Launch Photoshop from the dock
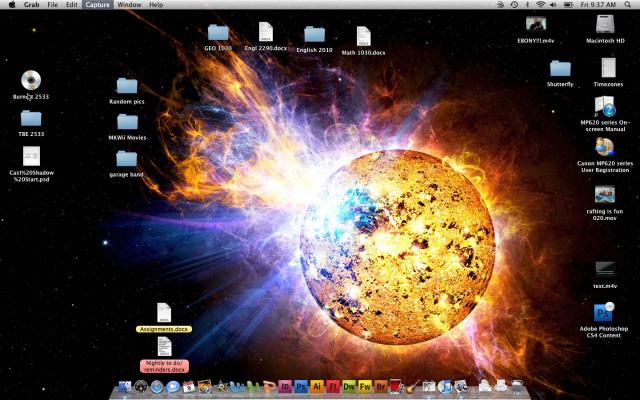 point(300,386)
